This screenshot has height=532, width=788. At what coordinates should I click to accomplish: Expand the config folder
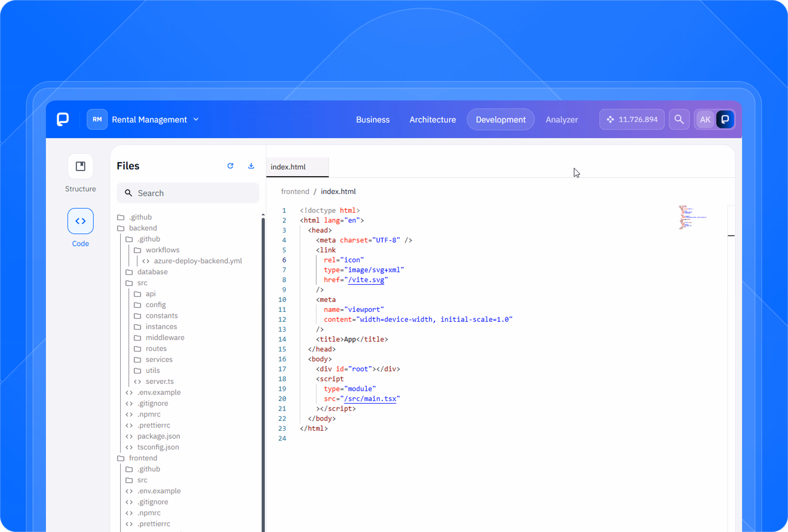click(150, 305)
